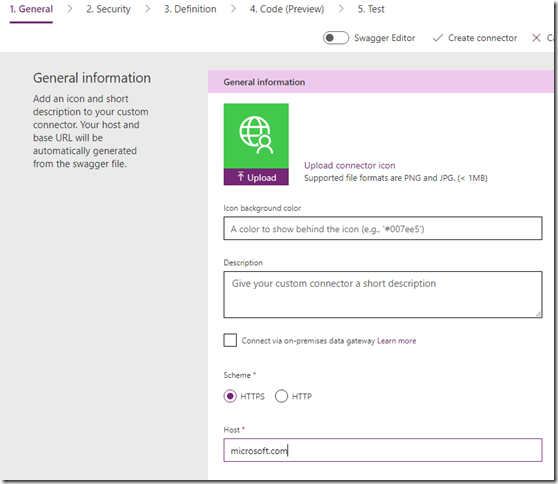Click the Description text area
Viewport: 558px width, 484px height.
tap(383, 294)
